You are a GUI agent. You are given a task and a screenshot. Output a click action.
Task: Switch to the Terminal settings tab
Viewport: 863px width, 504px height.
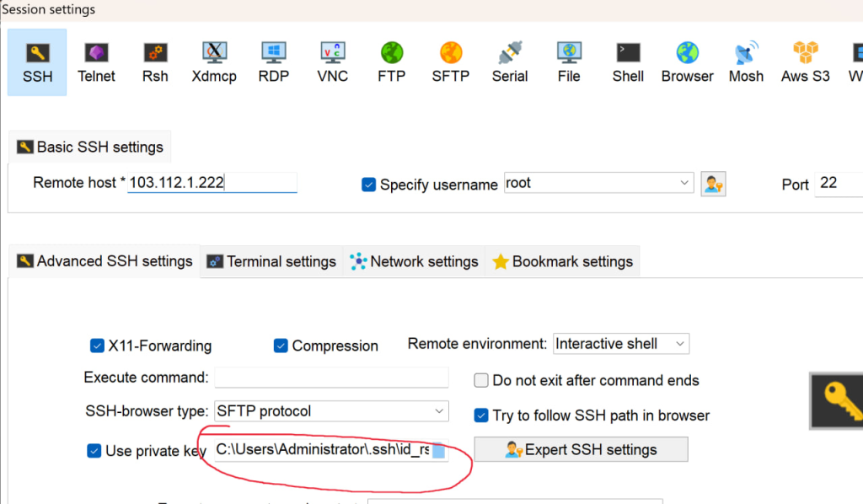[x=271, y=262]
